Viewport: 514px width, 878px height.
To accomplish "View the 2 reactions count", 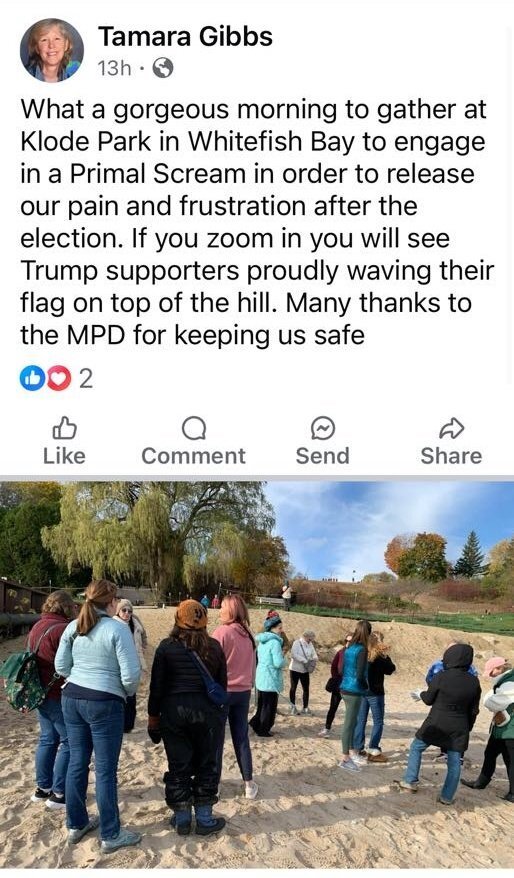I will [x=86, y=379].
